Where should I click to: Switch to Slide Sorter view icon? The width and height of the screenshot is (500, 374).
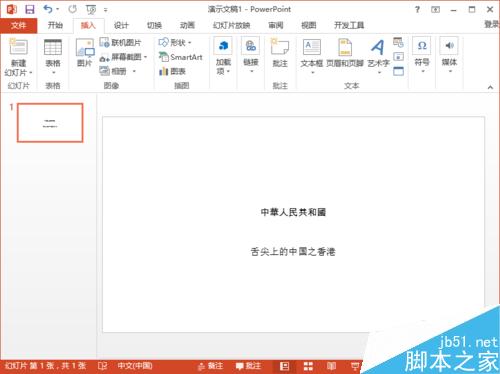(308, 366)
